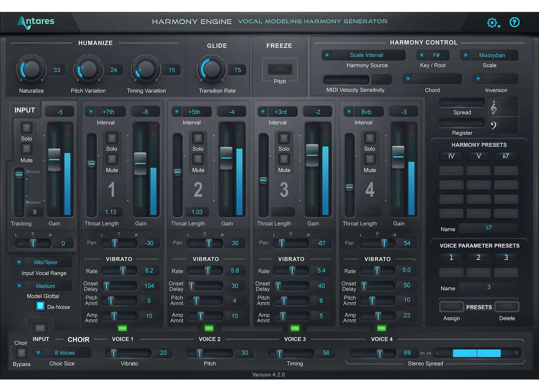Open Voice 3 +3rd Interval dropdown

point(278,112)
